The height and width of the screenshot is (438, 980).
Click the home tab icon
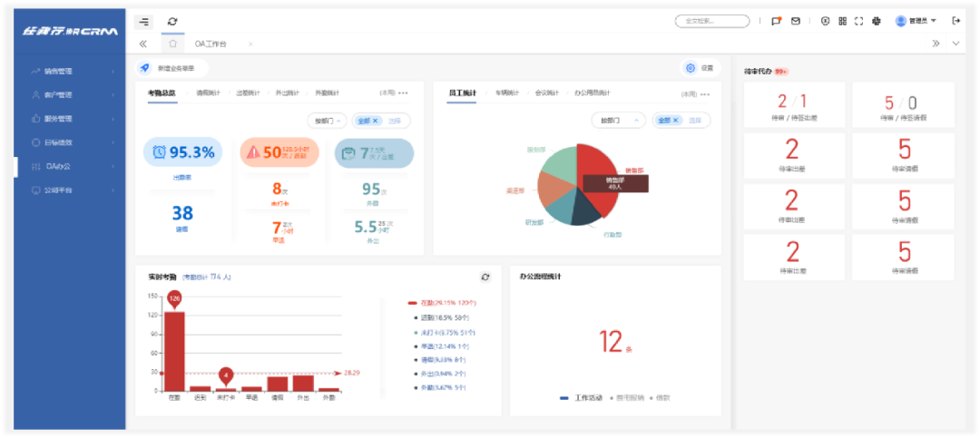[x=172, y=44]
